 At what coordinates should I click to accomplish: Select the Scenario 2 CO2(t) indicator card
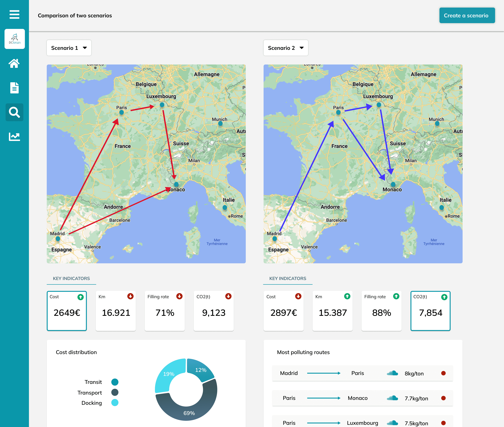[430, 311]
